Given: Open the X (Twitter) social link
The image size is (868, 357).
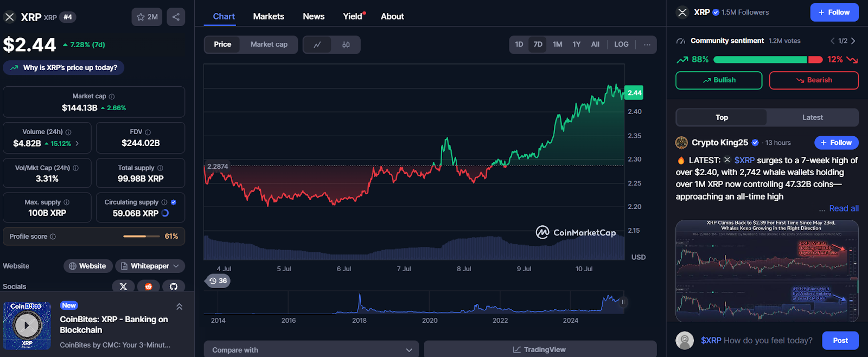Looking at the screenshot, I should click(123, 286).
